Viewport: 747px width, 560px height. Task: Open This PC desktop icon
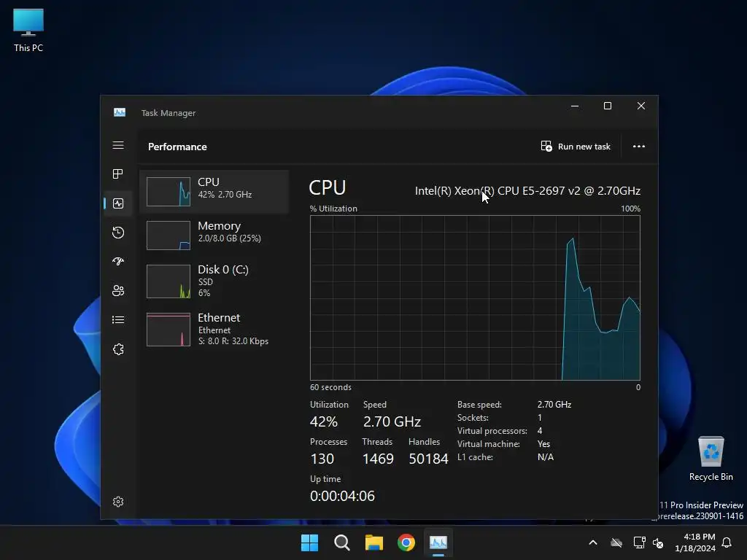(28, 31)
